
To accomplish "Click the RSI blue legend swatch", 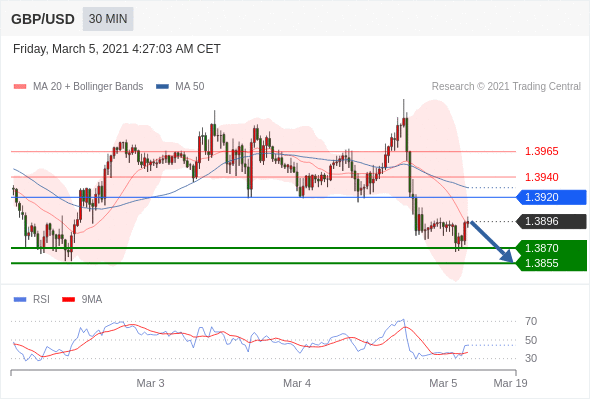I will point(20,300).
